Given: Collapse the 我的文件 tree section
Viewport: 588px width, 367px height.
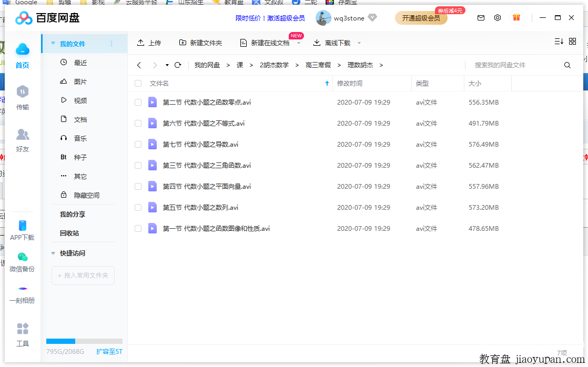Looking at the screenshot, I should pos(53,44).
